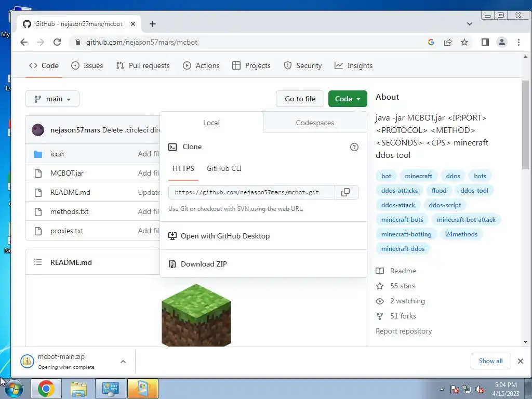Open mcbot-main.zip download options chevron

tap(123, 362)
